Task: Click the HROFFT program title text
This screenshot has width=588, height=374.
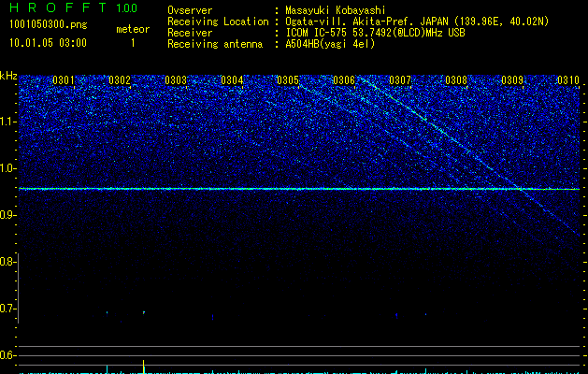Action: click(x=59, y=7)
